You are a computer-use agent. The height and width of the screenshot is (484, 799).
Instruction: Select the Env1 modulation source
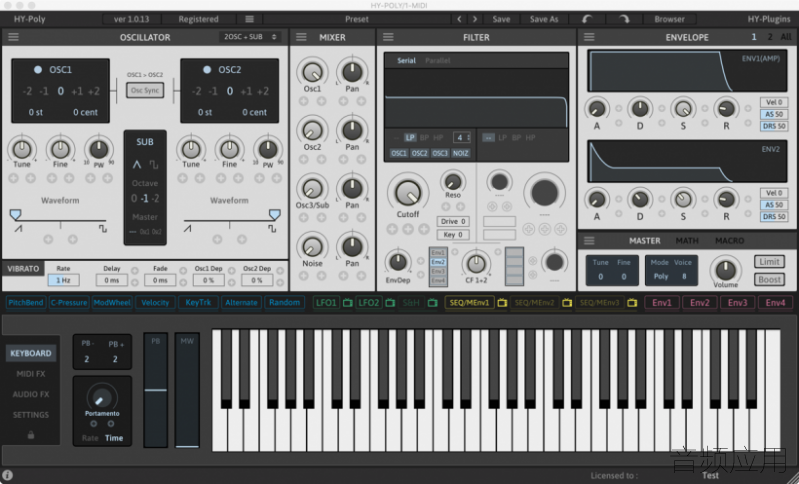click(x=662, y=303)
